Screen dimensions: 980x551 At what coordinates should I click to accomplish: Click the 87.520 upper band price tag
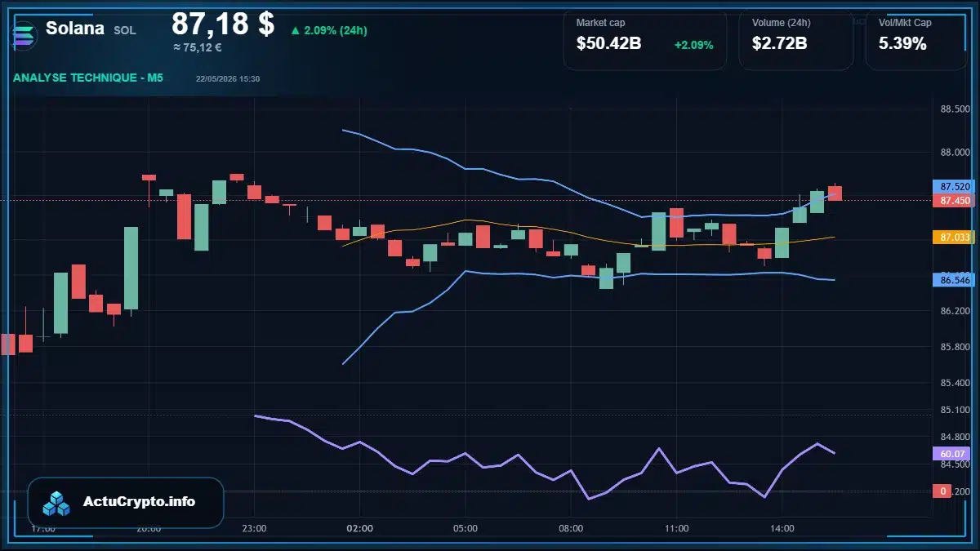coord(955,186)
